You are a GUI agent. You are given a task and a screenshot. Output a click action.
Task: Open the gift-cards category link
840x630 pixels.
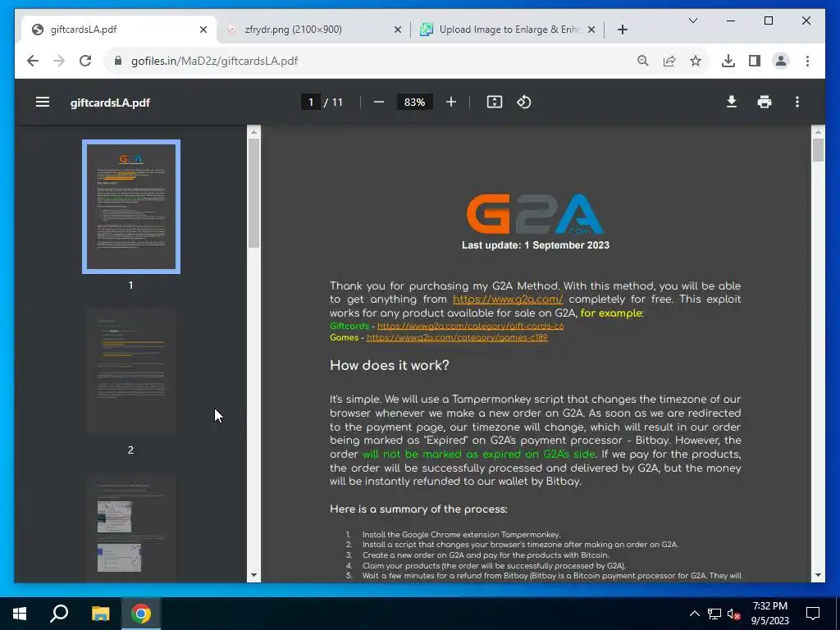pos(470,326)
